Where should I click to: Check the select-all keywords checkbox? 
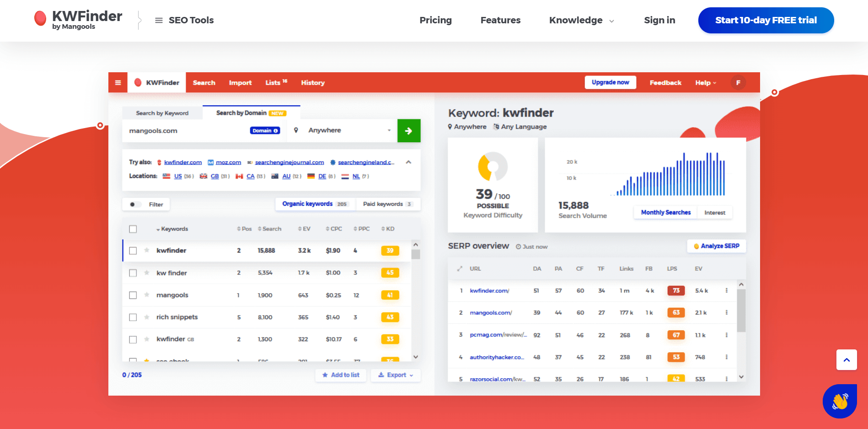[133, 229]
